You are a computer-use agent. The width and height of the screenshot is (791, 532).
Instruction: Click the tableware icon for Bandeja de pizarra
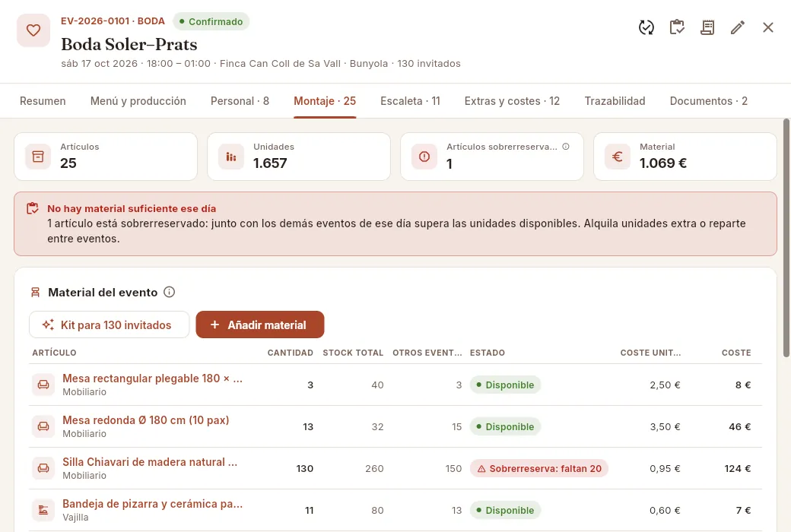coord(43,510)
